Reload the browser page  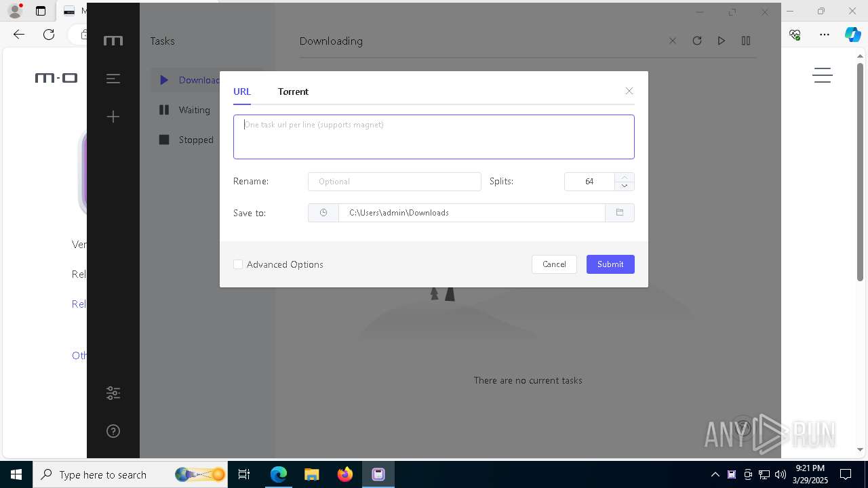point(49,35)
